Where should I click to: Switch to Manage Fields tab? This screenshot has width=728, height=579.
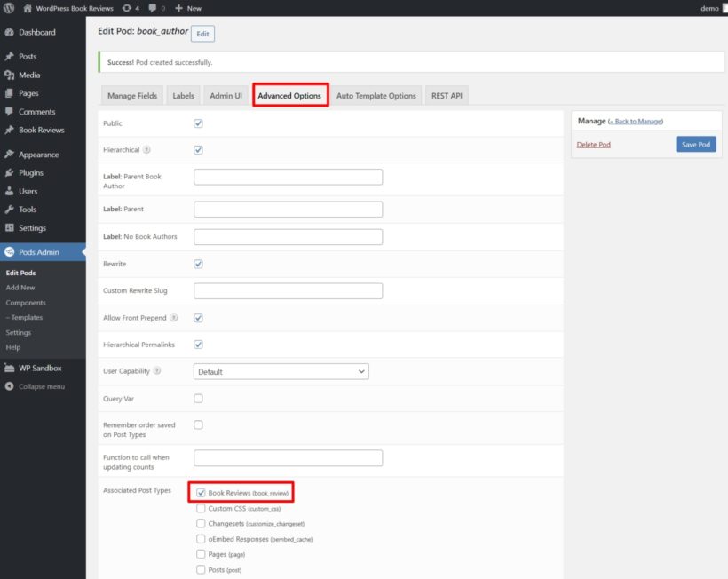click(132, 96)
